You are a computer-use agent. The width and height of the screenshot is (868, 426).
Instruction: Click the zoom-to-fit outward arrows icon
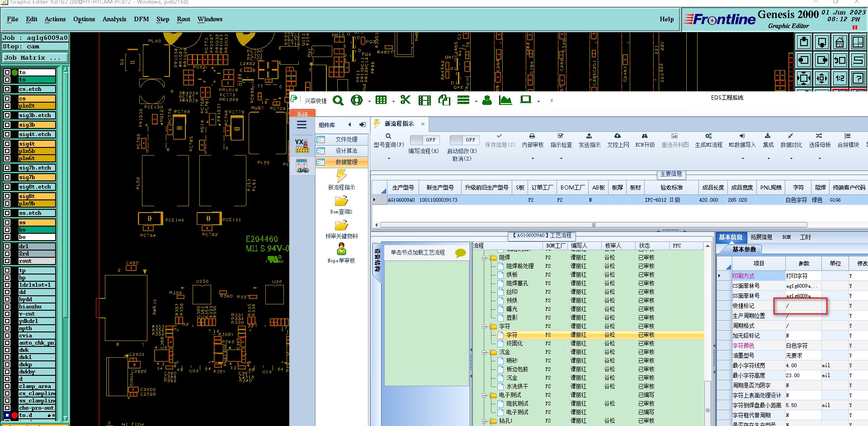pyautogui.click(x=803, y=78)
